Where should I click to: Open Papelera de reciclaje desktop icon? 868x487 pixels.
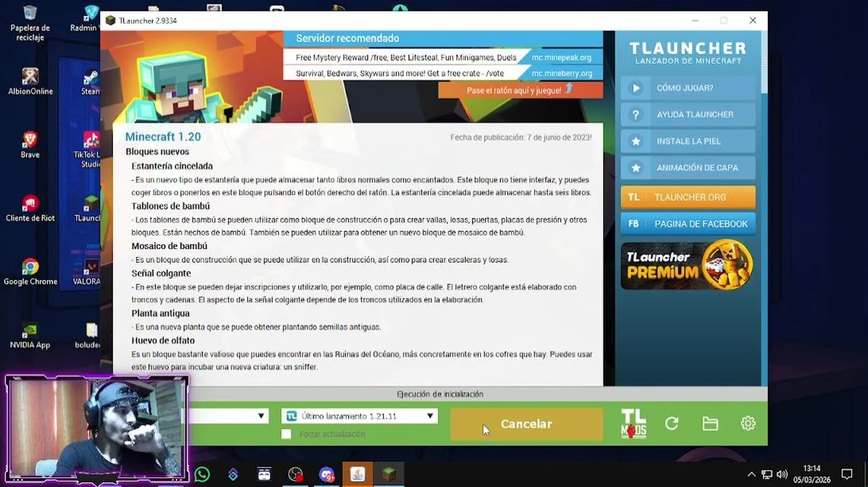point(30,23)
